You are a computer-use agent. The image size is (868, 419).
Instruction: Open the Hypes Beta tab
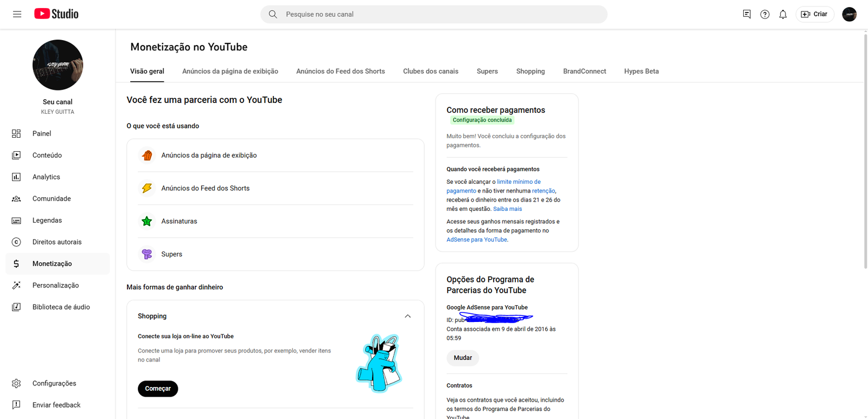pyautogui.click(x=641, y=72)
